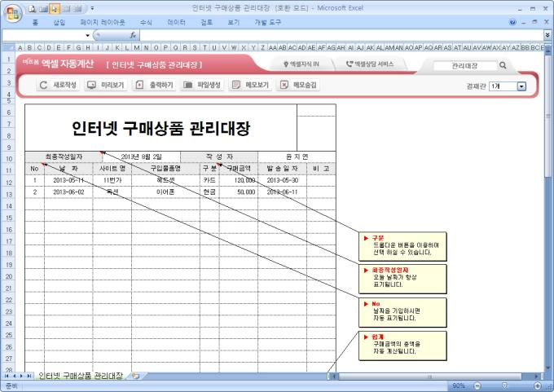Viewport: 554px width, 392px height.
Task: Click the 미리보기 preview button
Action: [x=106, y=85]
